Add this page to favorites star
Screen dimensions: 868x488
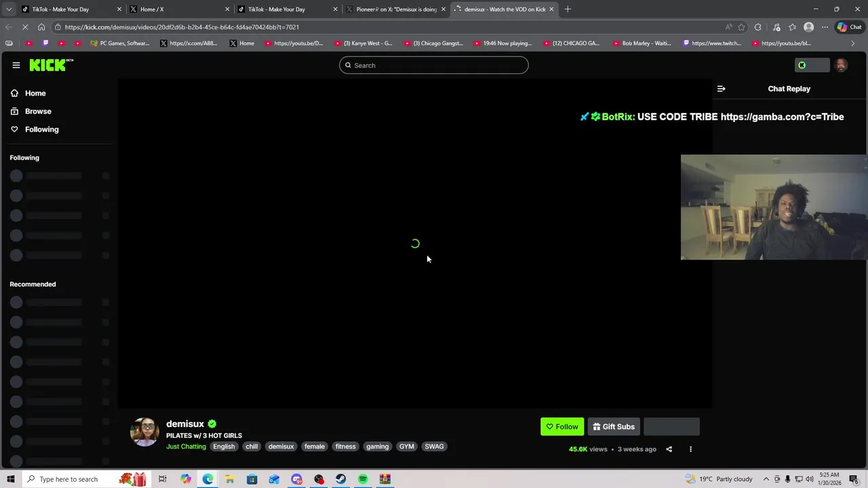[741, 27]
